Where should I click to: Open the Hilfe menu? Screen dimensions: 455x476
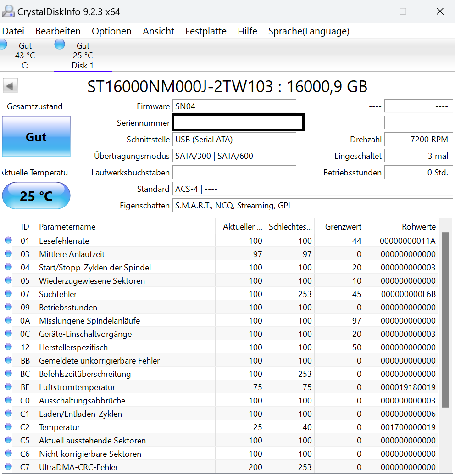248,31
